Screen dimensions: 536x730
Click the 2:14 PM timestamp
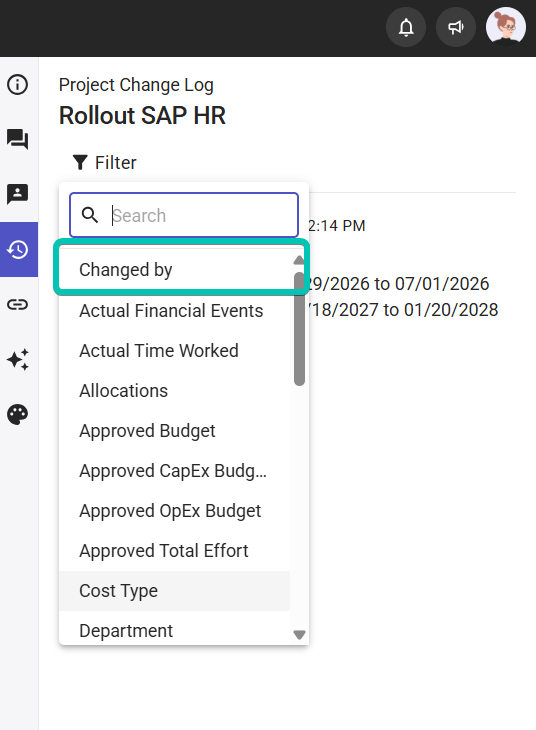(337, 226)
